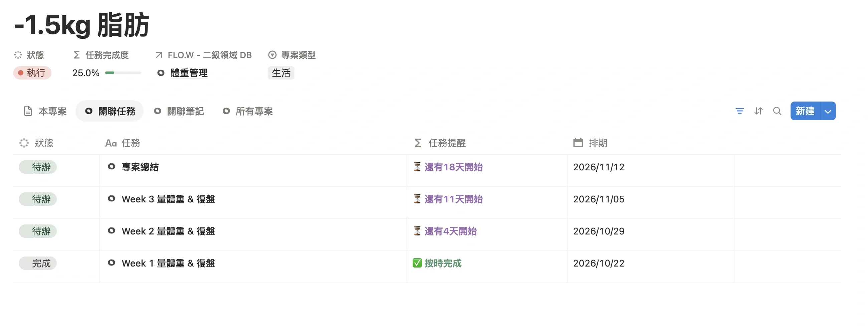
Task: Click the page icon beside Week 2 量體重
Action: 111,230
